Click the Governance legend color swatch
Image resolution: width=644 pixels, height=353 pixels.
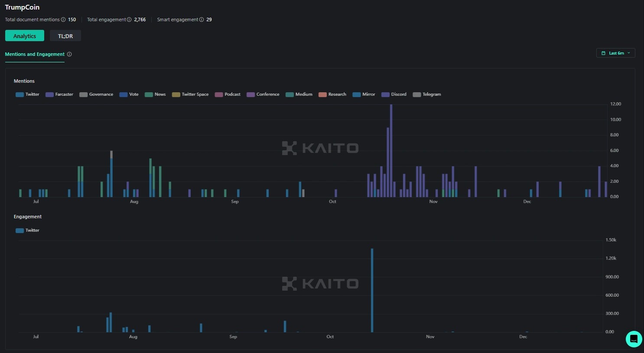point(83,94)
